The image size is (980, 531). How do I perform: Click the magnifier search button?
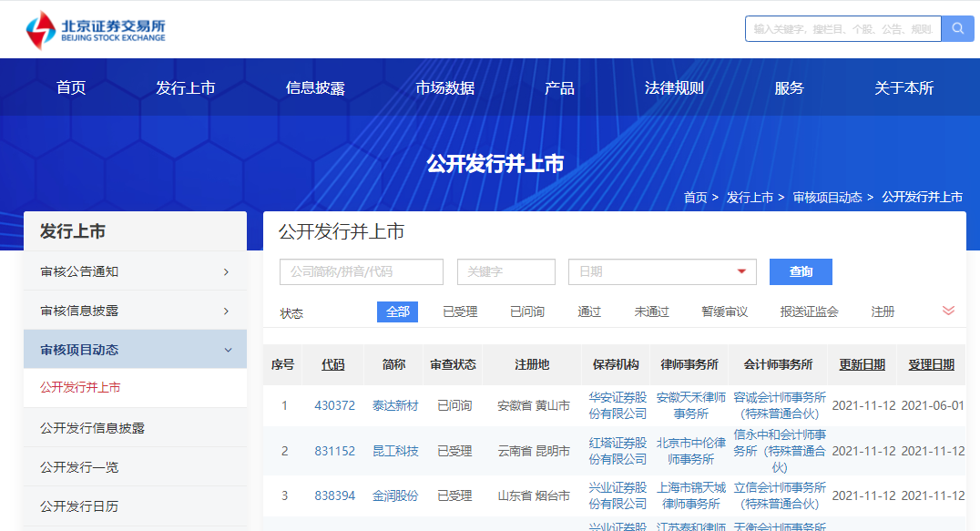[957, 28]
